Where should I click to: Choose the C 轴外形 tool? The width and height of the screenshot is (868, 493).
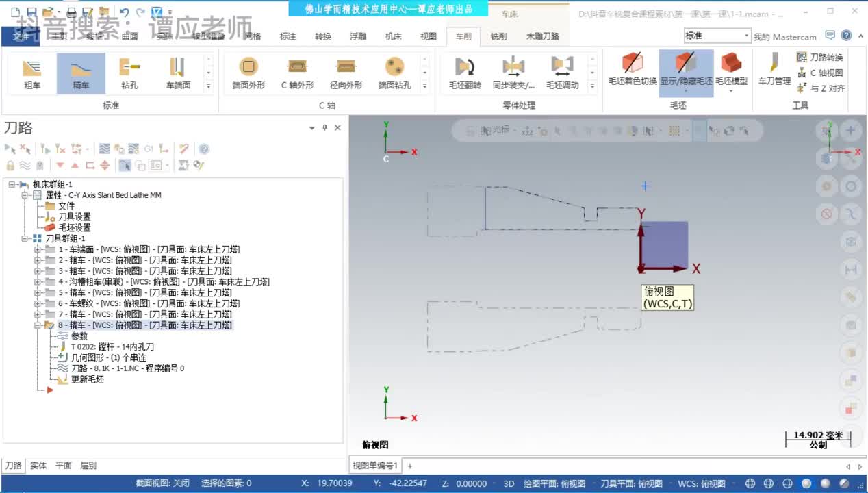(297, 73)
